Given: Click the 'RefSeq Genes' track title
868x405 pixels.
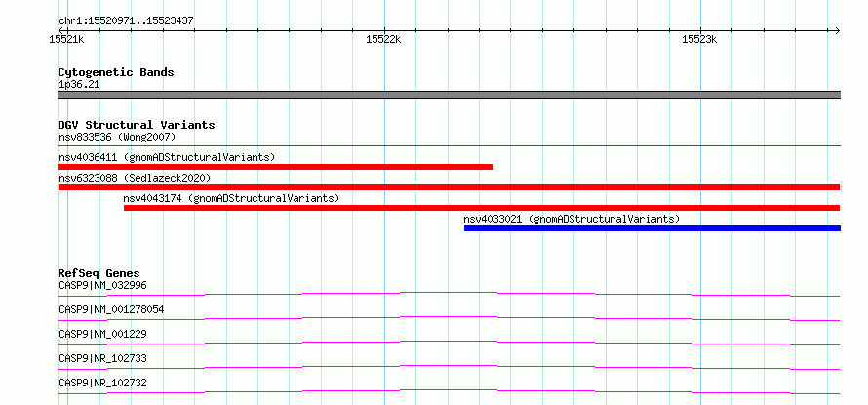Looking at the screenshot, I should click(99, 273).
